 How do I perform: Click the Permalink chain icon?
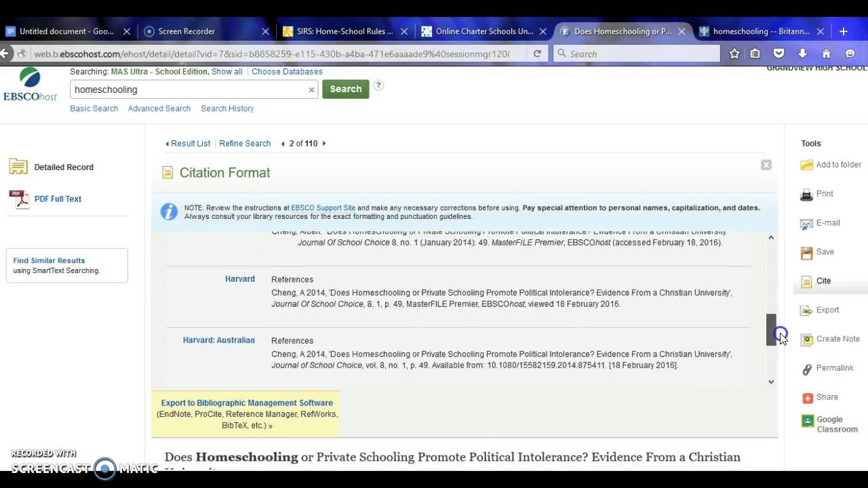[x=806, y=369]
